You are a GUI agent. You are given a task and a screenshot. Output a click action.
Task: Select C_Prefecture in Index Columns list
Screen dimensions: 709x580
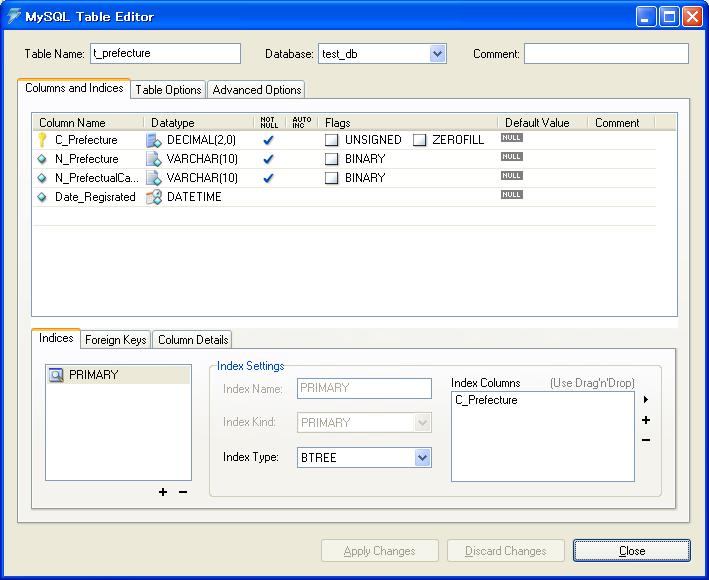click(x=486, y=400)
